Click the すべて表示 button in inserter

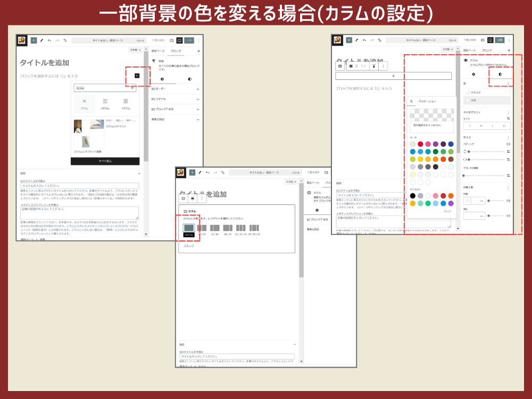coord(105,161)
